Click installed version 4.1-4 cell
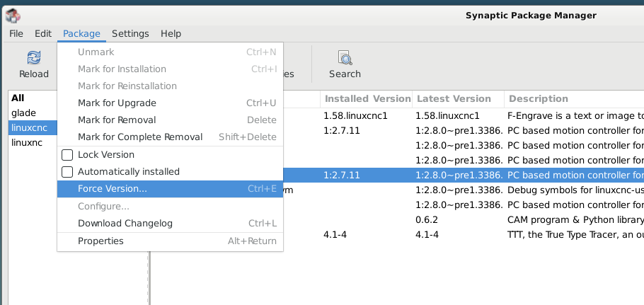 click(x=335, y=235)
